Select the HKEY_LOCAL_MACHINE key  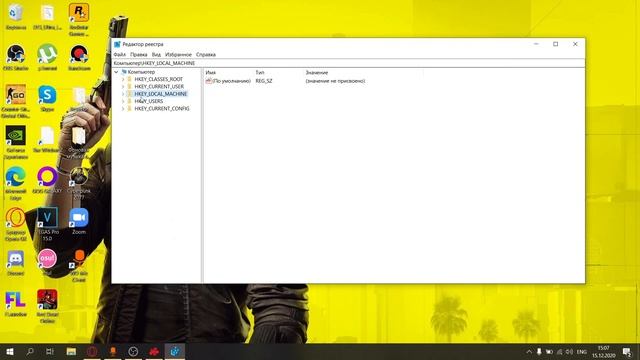(x=160, y=94)
